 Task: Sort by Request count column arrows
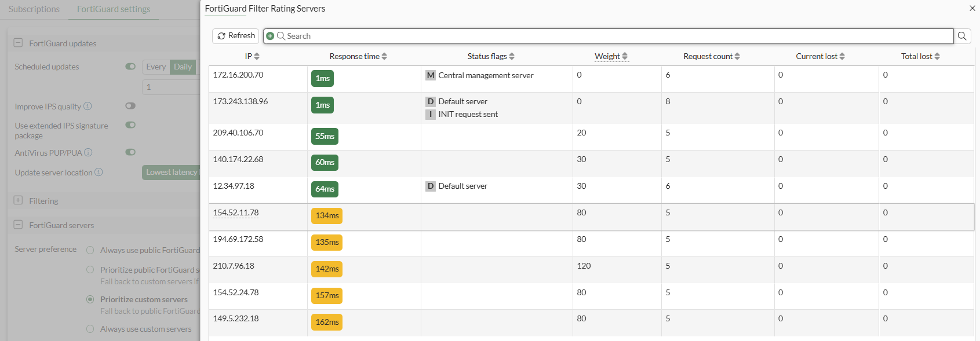(x=737, y=56)
